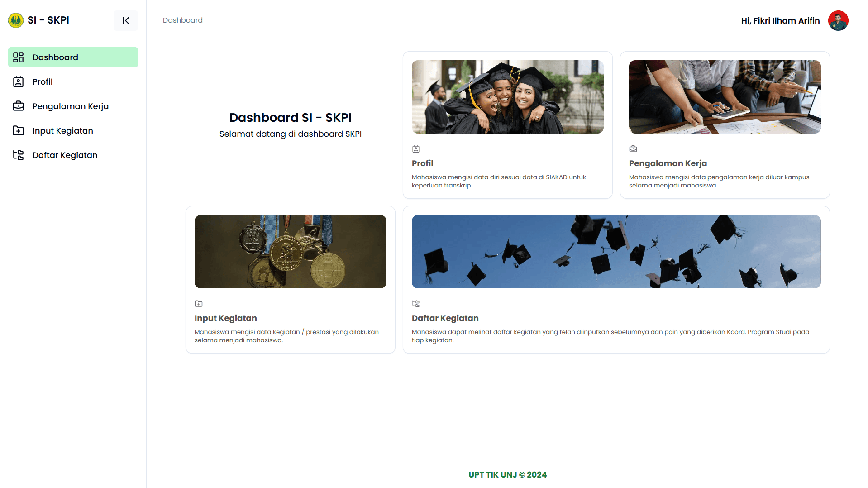The height and width of the screenshot is (488, 868).
Task: Click the Profil person icon in sidebar
Action: point(18,81)
